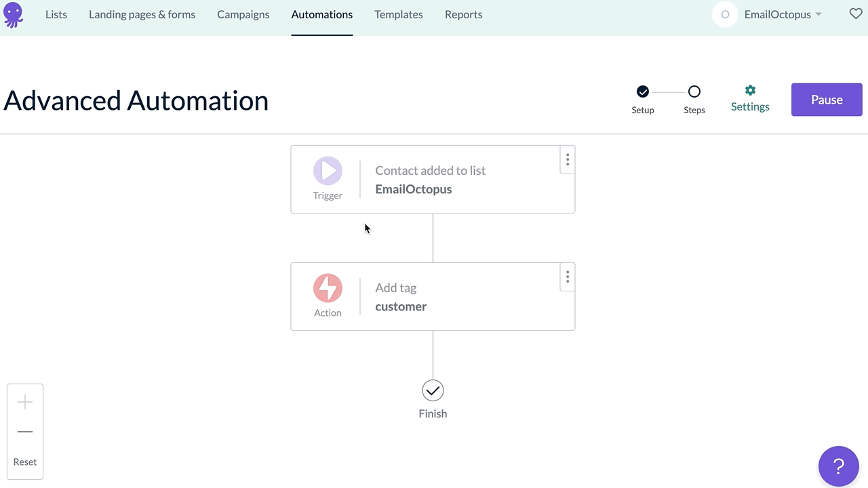Screen dimensions: 868x488
Task: Open the Campaigns section
Action: click(243, 14)
